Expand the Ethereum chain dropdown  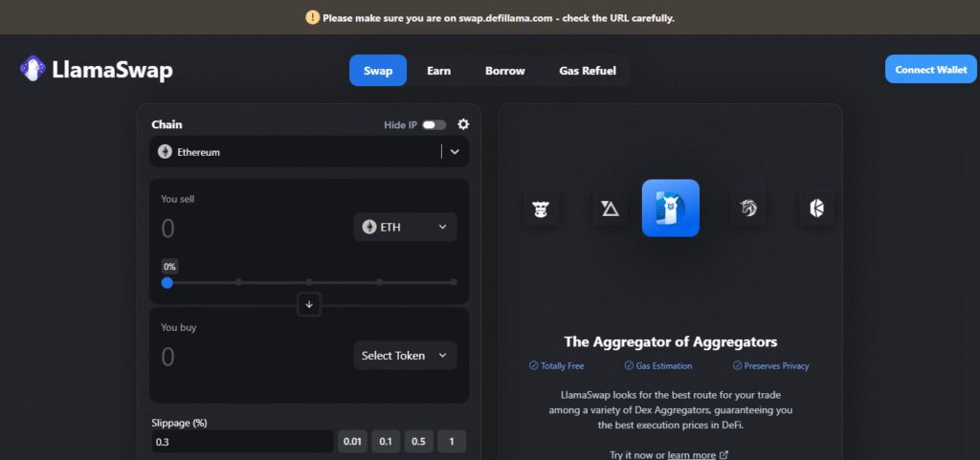(455, 152)
